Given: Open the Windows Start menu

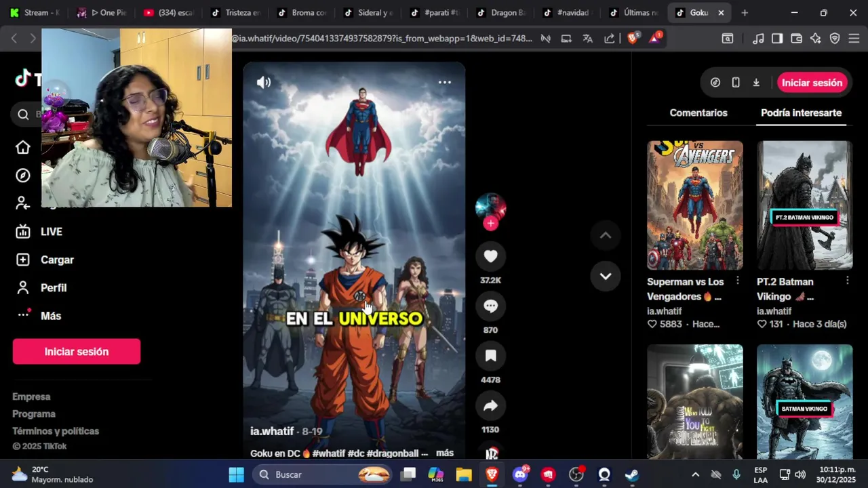Looking at the screenshot, I should click(236, 474).
